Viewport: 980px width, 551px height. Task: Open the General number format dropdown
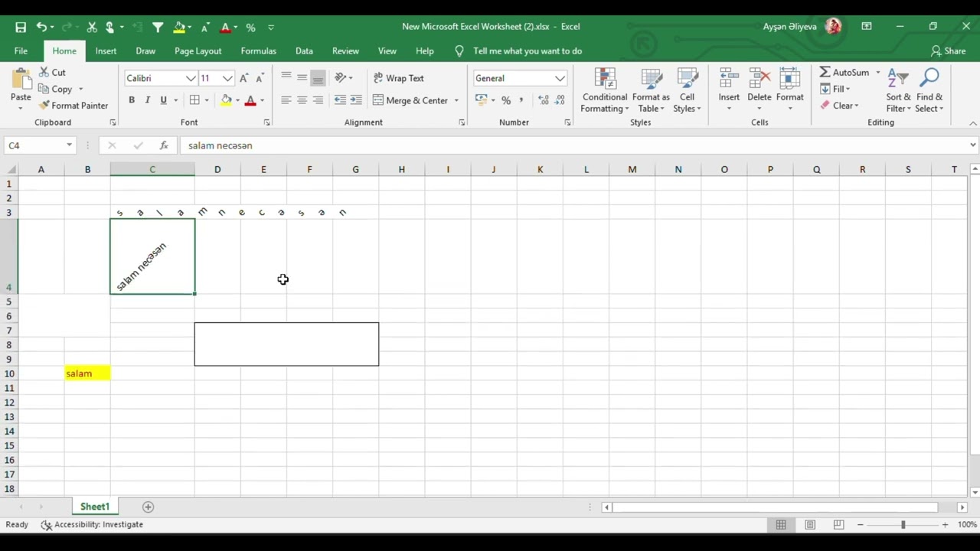click(x=560, y=78)
